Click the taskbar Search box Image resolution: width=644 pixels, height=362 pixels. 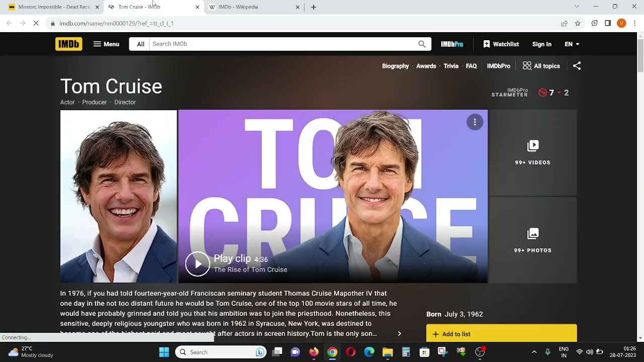[x=221, y=352]
